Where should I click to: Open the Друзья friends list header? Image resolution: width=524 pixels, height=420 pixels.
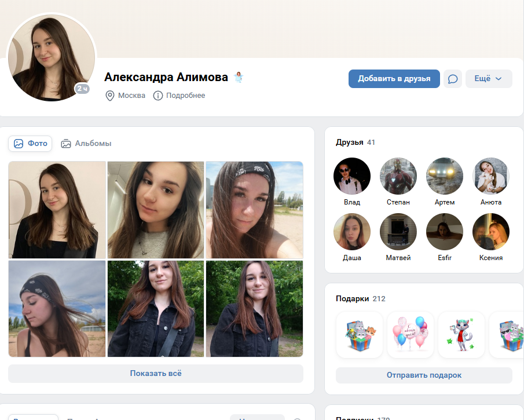[x=356, y=143]
